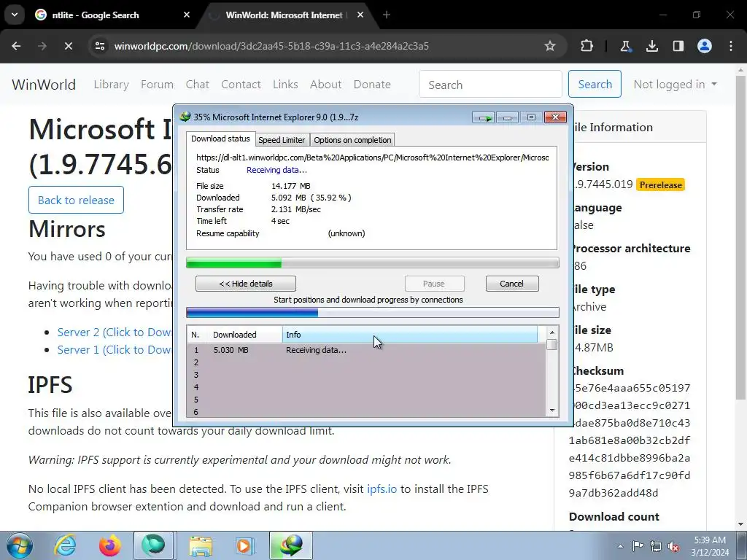Click the blue Search button
Image resolution: width=747 pixels, height=560 pixels.
(595, 85)
